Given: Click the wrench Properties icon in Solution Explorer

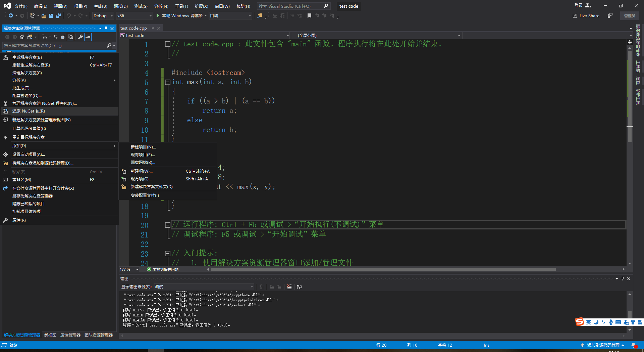Looking at the screenshot, I should click(x=80, y=37).
